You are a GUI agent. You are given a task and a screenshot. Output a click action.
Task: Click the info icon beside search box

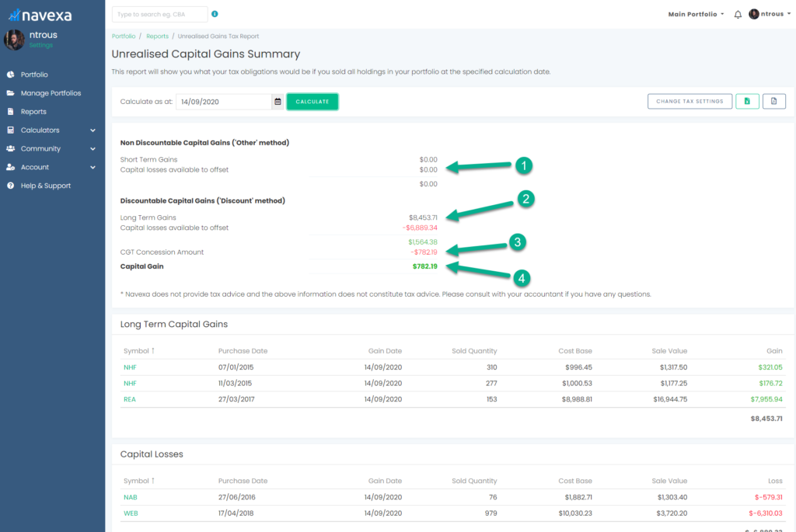tap(215, 14)
